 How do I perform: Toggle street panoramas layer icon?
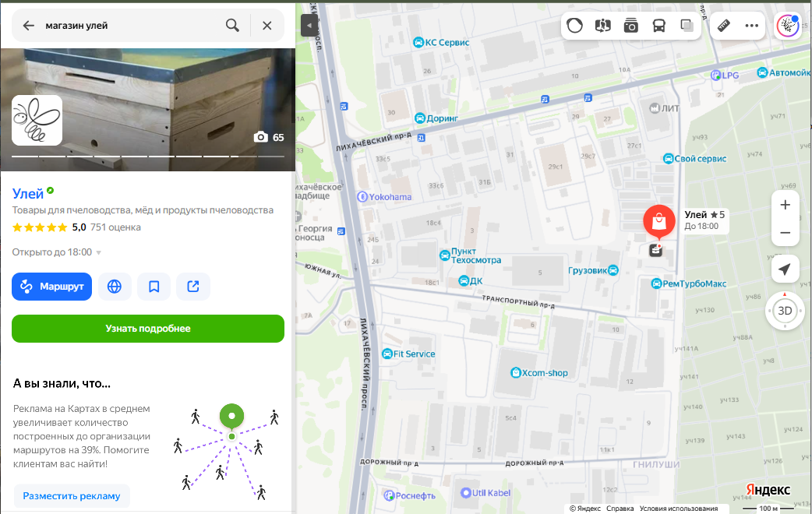pos(603,26)
